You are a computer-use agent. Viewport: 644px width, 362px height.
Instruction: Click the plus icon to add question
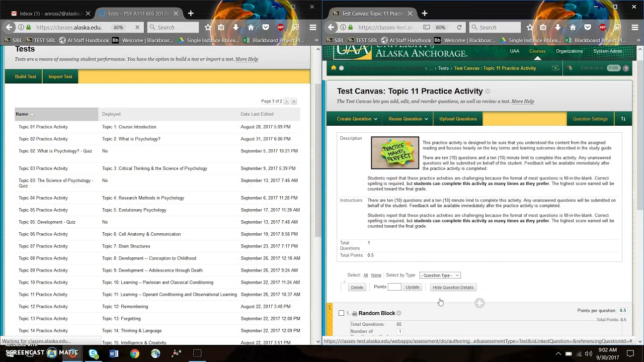[479, 303]
